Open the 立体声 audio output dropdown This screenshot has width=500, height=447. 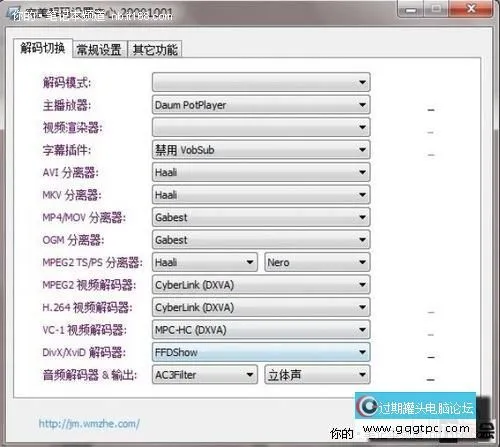[x=317, y=375]
